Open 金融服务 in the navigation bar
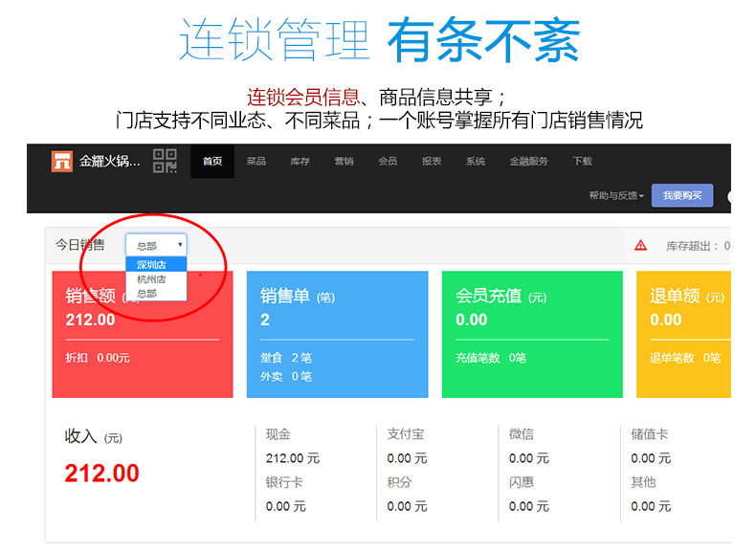 (529, 162)
